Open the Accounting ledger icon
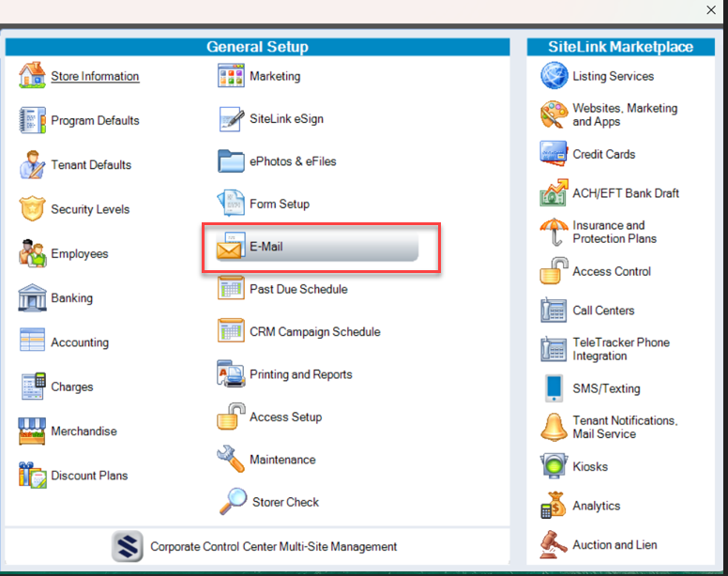 pos(32,341)
